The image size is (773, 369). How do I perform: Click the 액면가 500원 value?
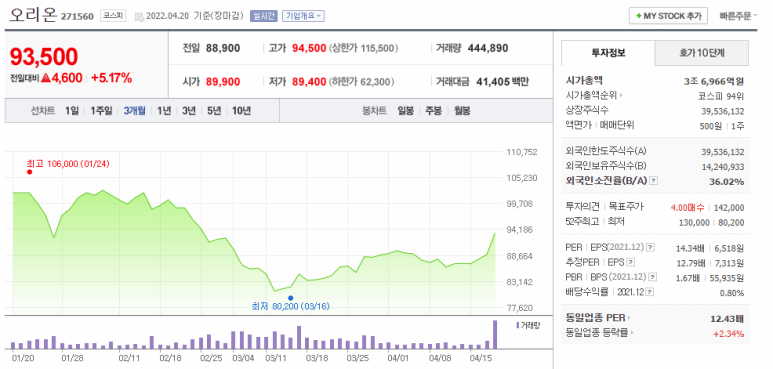click(x=711, y=126)
